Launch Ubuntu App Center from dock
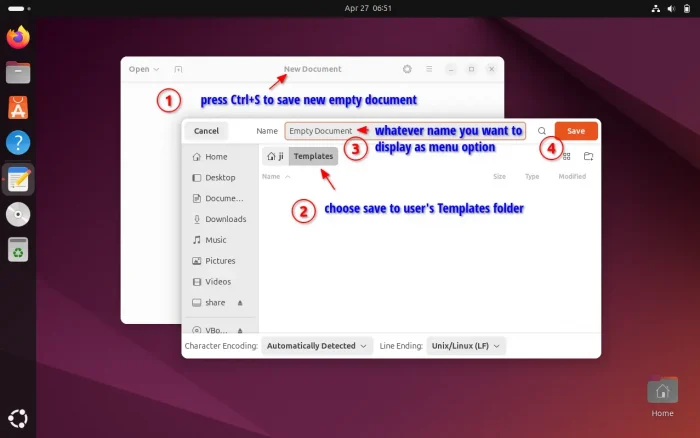Image resolution: width=700 pixels, height=438 pixels. tap(18, 107)
